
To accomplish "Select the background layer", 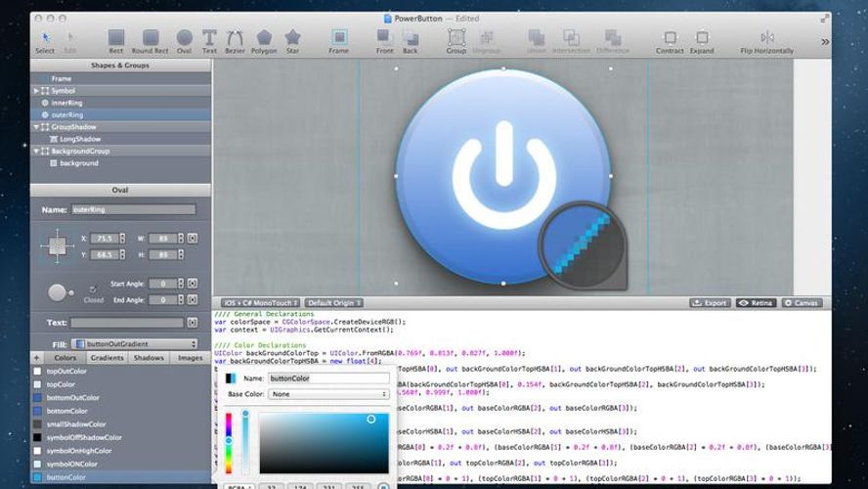I will click(x=120, y=163).
